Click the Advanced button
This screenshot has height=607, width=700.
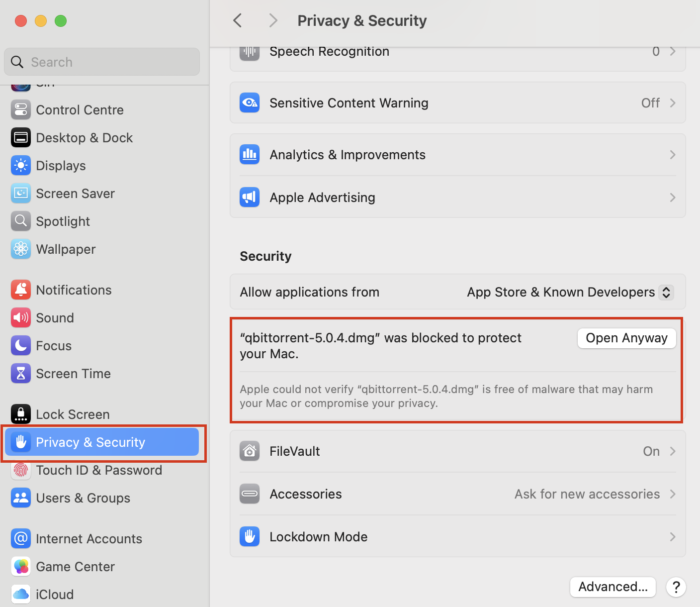point(612,587)
